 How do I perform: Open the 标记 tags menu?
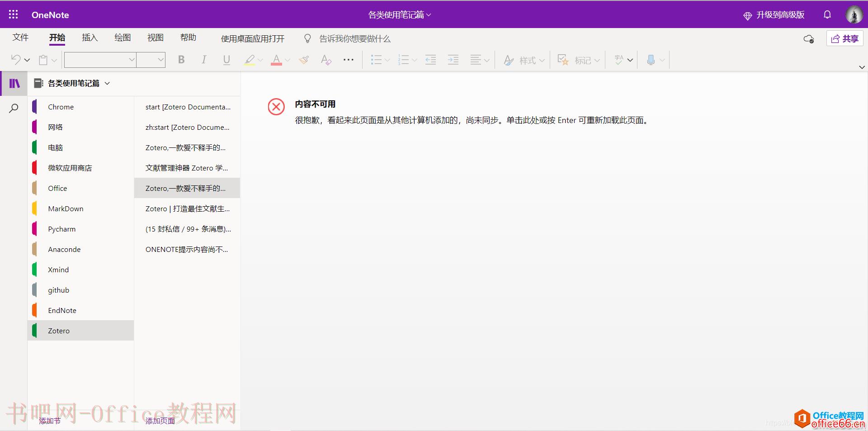click(579, 60)
